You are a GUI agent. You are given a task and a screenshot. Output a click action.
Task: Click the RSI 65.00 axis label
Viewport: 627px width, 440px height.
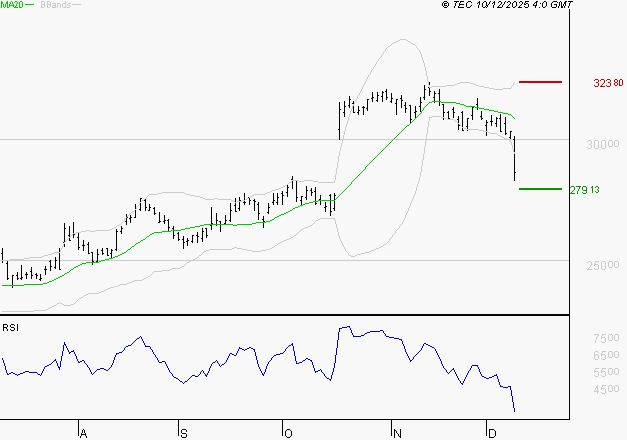[x=606, y=355]
